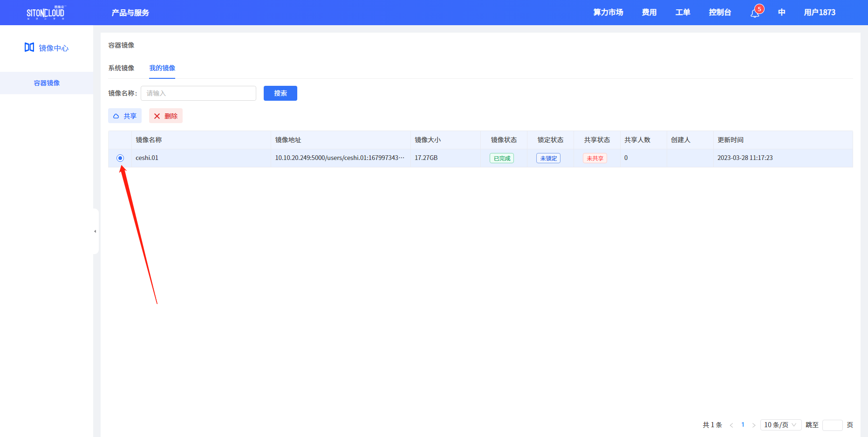
Task: Click the 镜像中心 icon in the sidebar
Action: [x=29, y=47]
